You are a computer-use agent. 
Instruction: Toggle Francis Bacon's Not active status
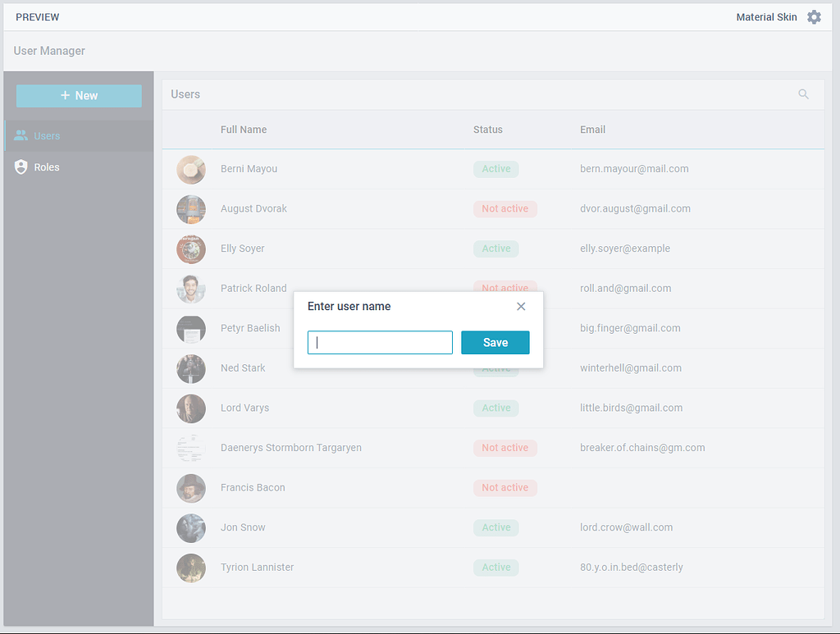(505, 487)
